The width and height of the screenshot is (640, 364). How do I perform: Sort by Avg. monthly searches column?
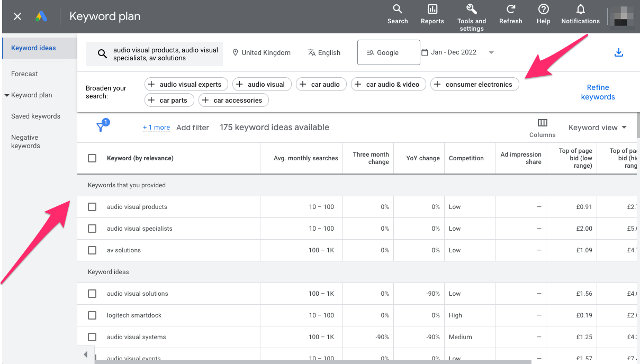[305, 158]
